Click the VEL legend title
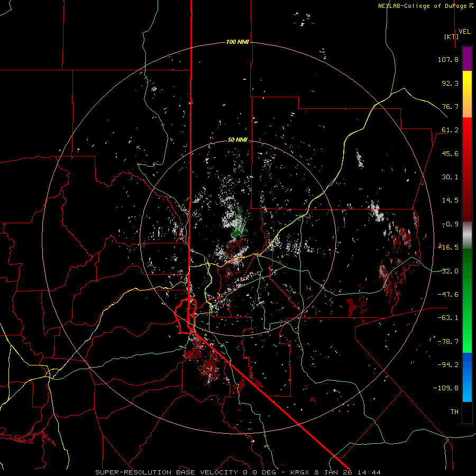 (464, 32)
